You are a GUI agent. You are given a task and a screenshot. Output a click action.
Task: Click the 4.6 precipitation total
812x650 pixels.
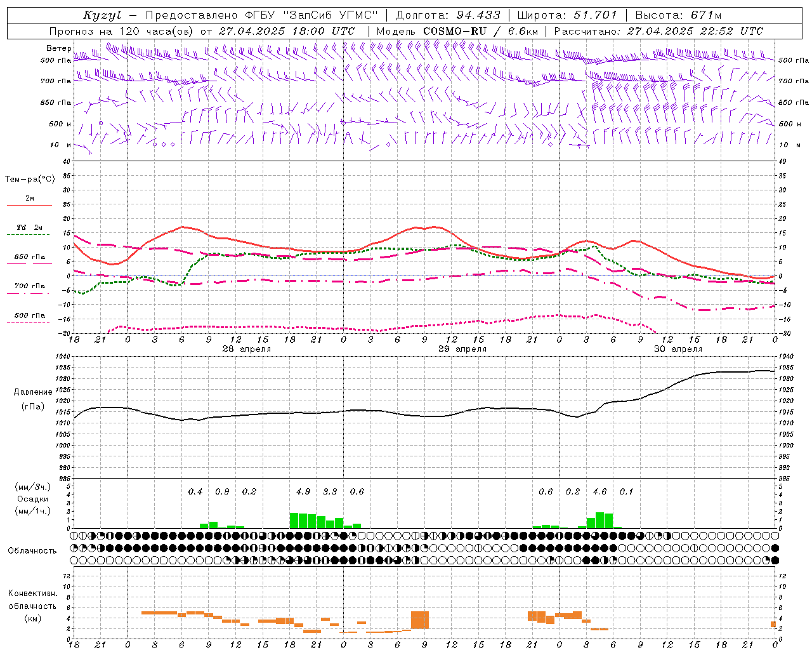(x=599, y=491)
